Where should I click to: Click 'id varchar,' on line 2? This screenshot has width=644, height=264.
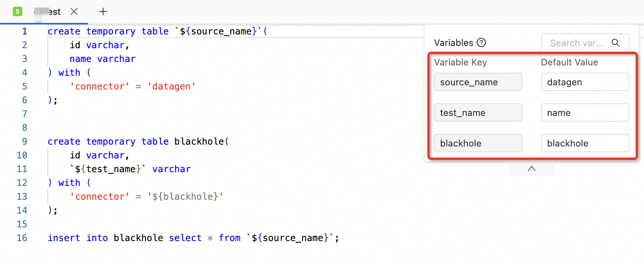tap(100, 45)
